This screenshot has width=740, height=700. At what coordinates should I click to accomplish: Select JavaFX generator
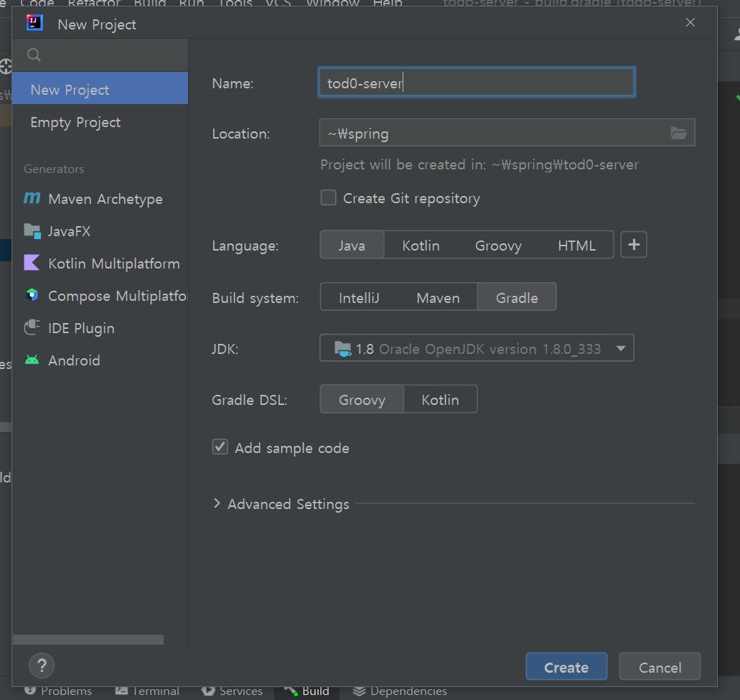100,230
